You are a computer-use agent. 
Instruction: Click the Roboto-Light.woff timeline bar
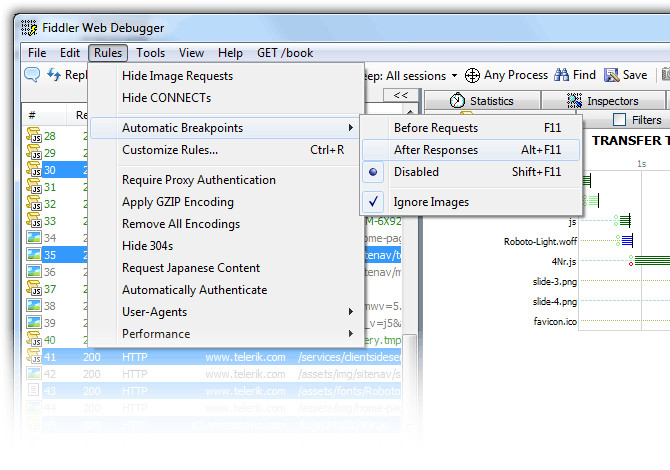625,240
